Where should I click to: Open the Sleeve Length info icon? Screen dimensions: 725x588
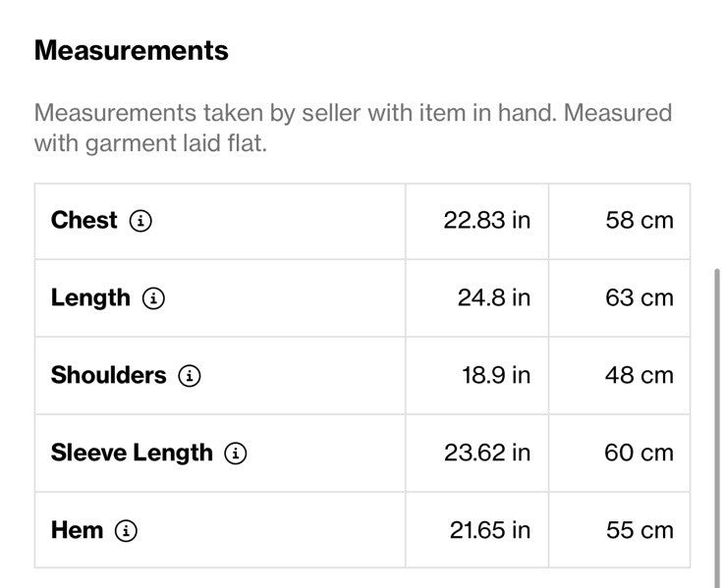(x=236, y=454)
